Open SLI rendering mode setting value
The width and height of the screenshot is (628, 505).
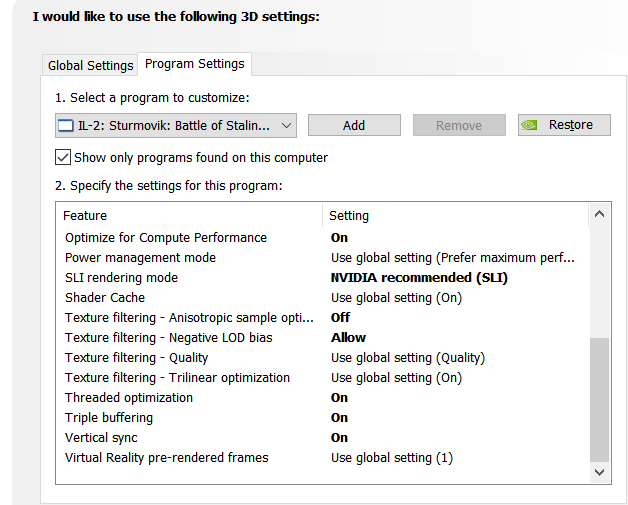pos(419,278)
